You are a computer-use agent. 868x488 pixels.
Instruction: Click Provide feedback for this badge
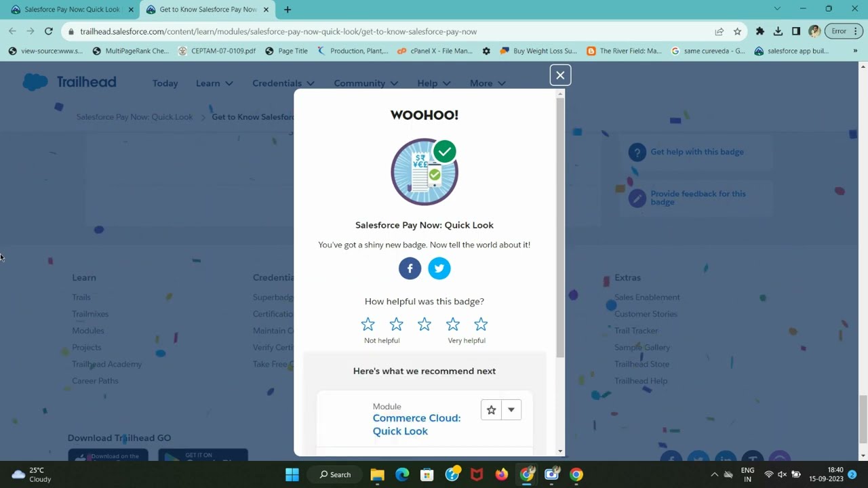tap(698, 198)
